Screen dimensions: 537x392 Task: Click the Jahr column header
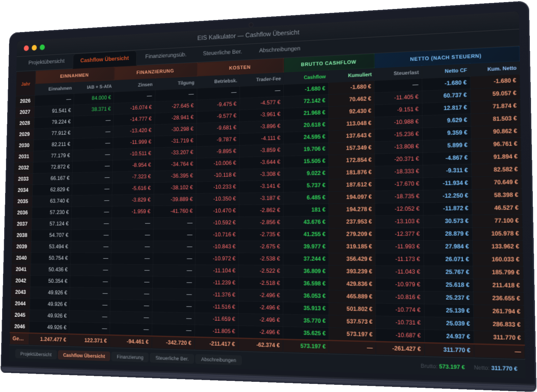25,84
